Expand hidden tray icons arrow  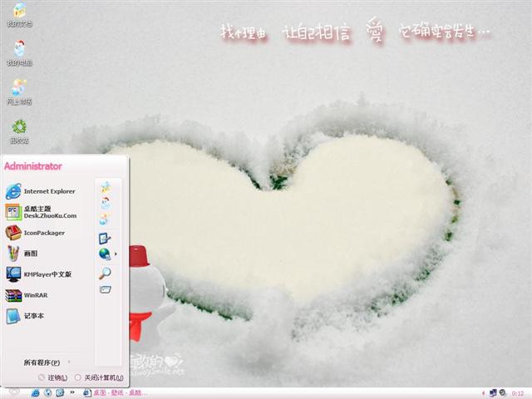click(x=483, y=393)
